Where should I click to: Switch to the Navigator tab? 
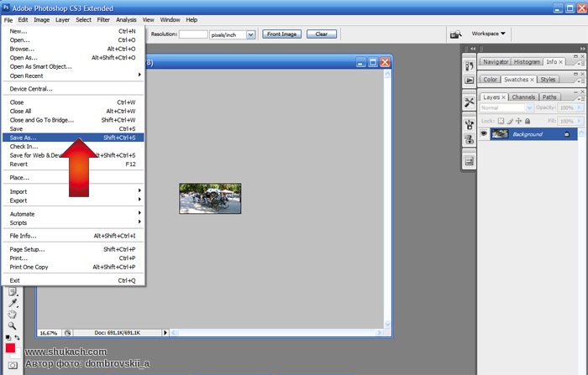click(496, 62)
